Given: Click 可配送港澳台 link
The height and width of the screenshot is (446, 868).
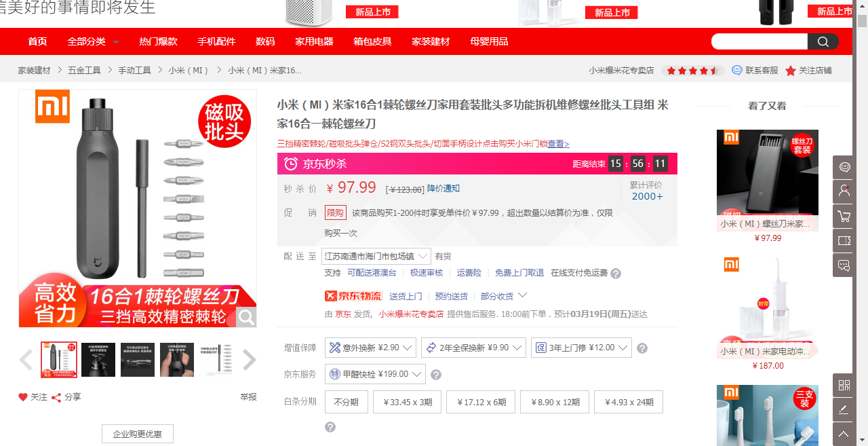Looking at the screenshot, I should pyautogui.click(x=372, y=273).
